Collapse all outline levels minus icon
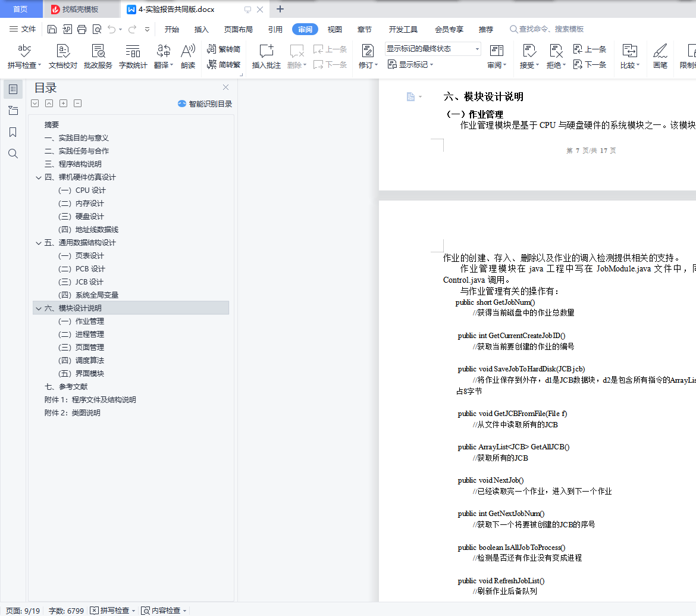Screen dimensions: 696x616 tap(78, 104)
